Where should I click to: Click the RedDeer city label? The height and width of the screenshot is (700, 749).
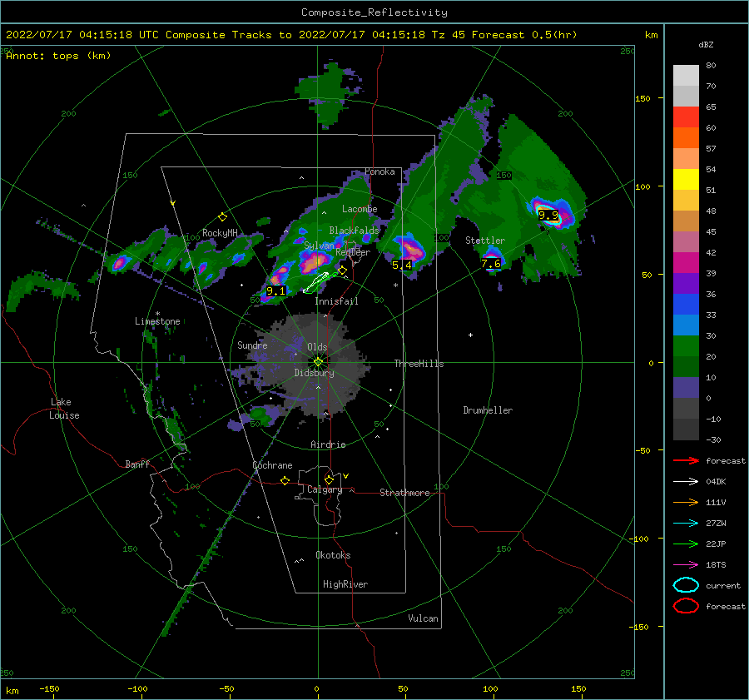coord(353,252)
